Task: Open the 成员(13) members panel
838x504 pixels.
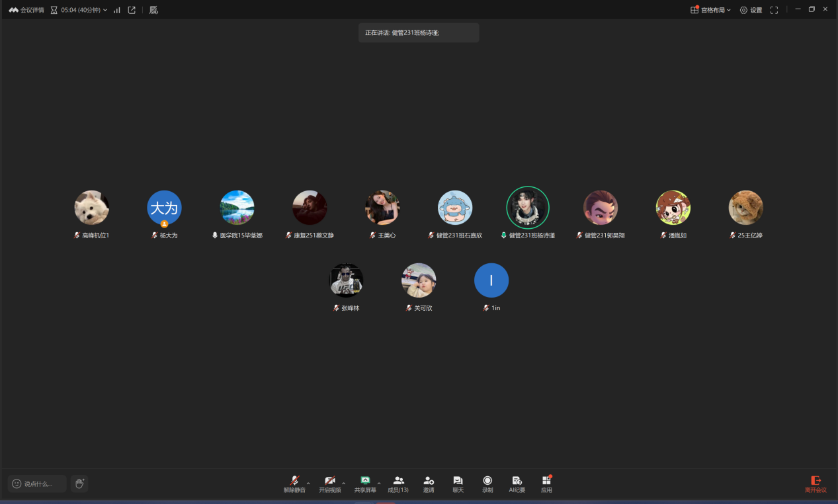Action: tap(398, 483)
